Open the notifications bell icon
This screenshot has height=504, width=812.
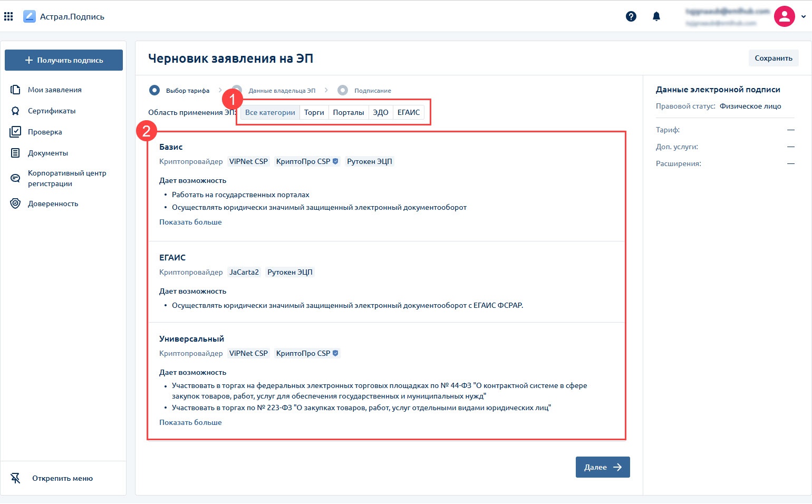pos(656,16)
